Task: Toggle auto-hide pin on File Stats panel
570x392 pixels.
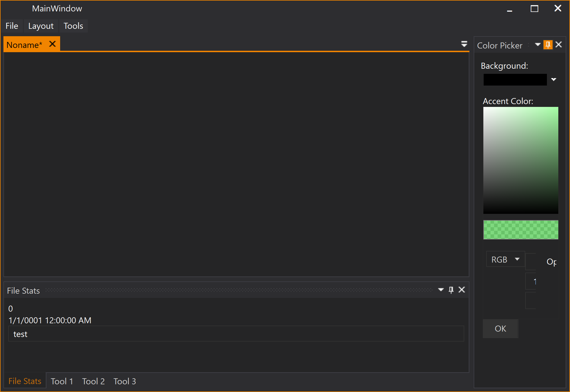Action: click(451, 290)
